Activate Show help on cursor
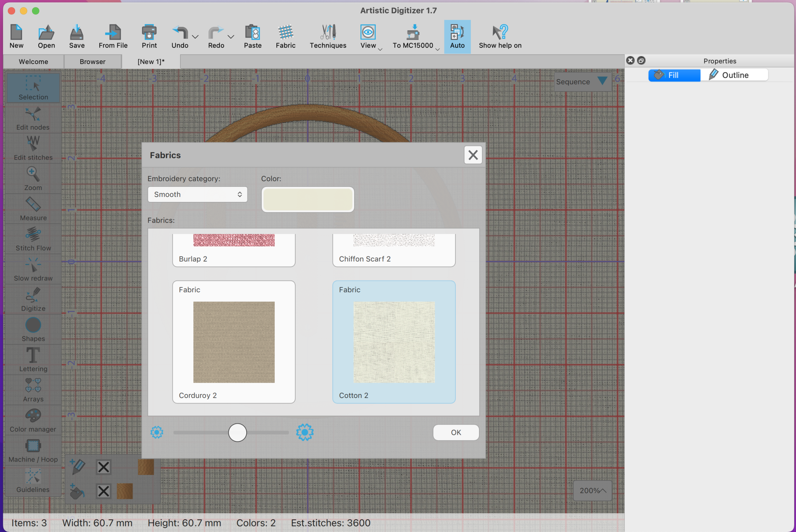Image resolution: width=796 pixels, height=532 pixels. (x=500, y=36)
